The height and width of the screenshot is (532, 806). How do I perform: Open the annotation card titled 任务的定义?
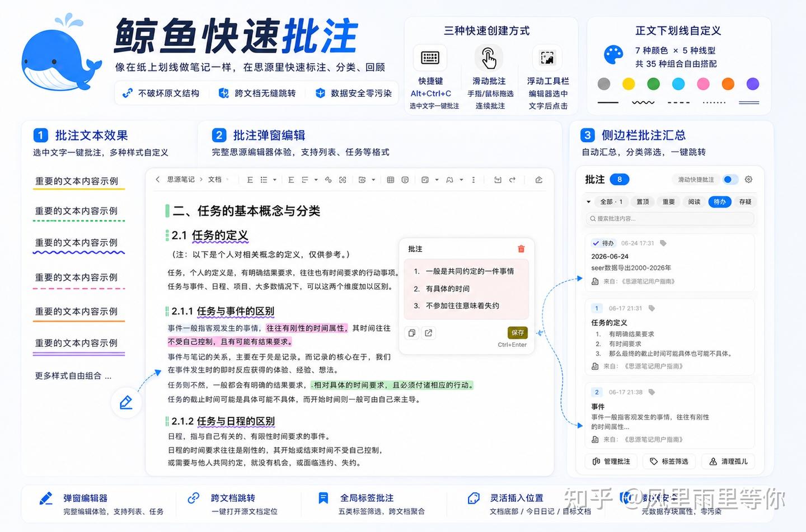pos(669,338)
